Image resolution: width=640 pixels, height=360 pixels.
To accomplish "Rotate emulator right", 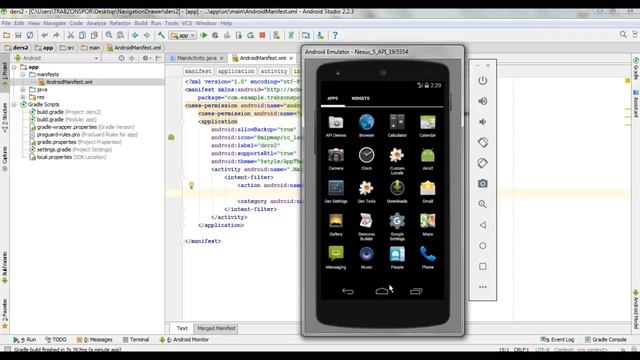I will [482, 163].
